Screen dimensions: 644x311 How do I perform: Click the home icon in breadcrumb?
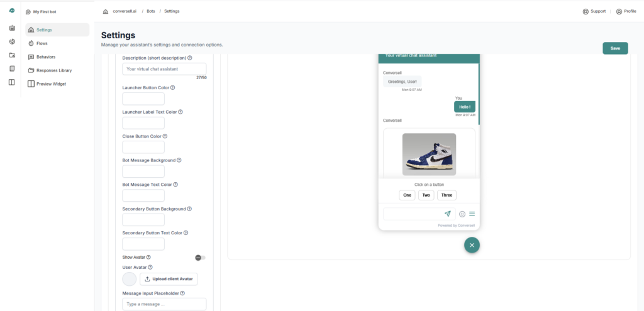(105, 11)
